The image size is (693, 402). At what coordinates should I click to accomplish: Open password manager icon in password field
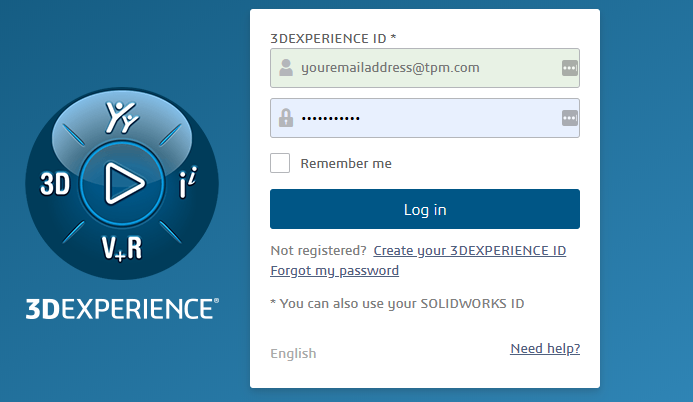click(570, 118)
